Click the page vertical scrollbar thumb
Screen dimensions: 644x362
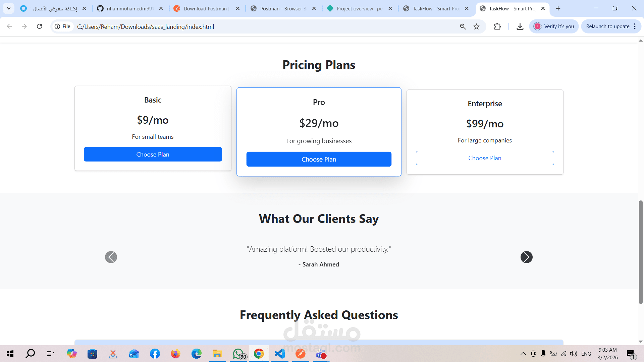point(641,251)
